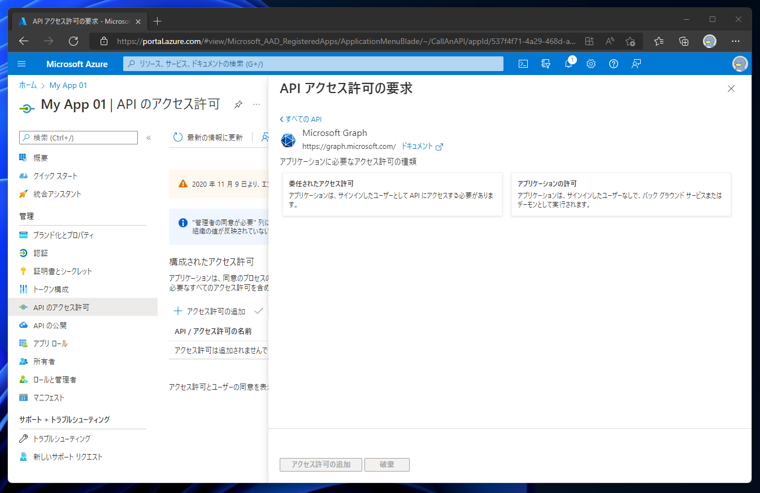The width and height of the screenshot is (760, 493).
Task: Reload the page in the browser
Action: (x=73, y=41)
